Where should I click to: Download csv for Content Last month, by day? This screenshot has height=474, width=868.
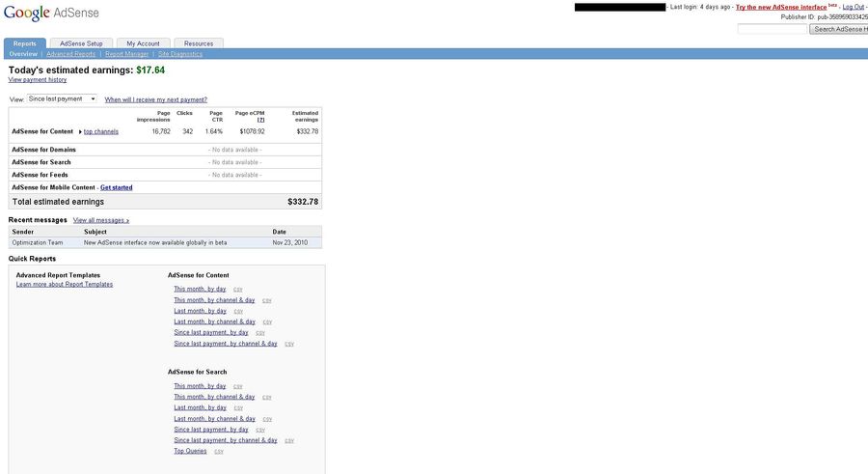tap(238, 311)
